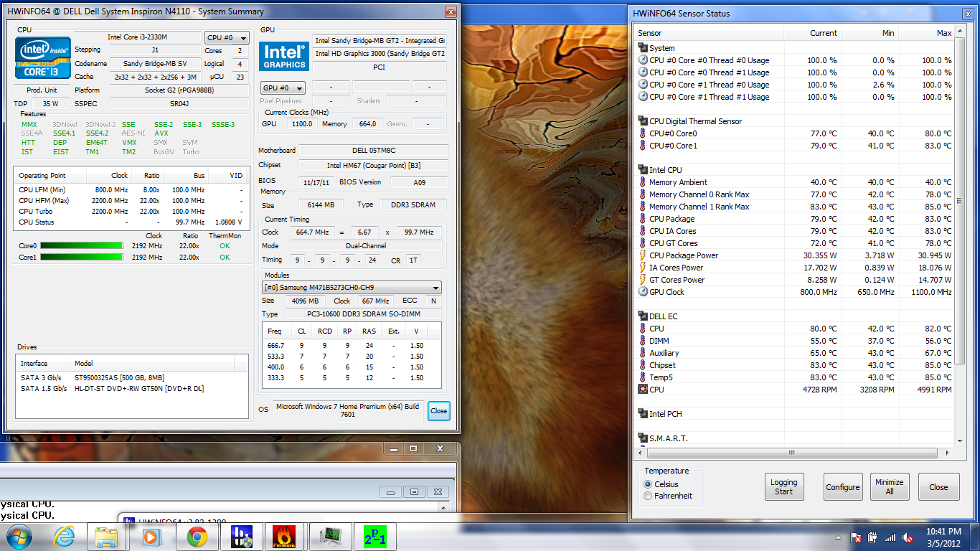Click the sensor list scroll down arrow

pos(961,440)
